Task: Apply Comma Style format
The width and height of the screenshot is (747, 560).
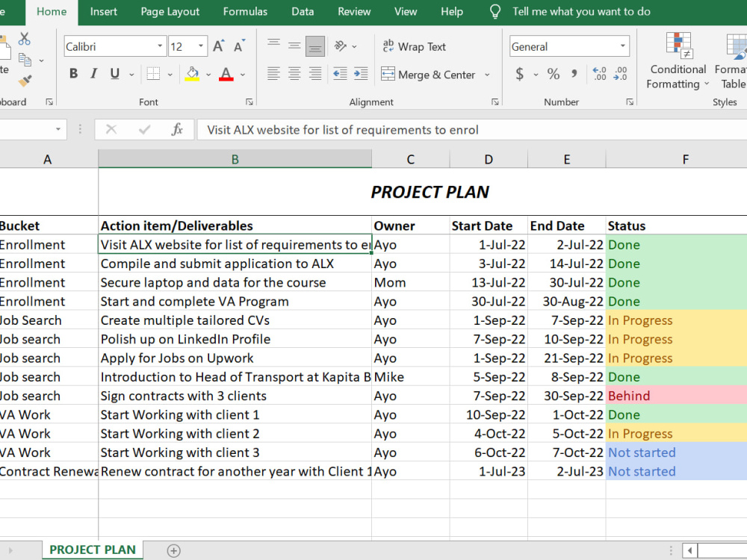Action: (x=574, y=74)
